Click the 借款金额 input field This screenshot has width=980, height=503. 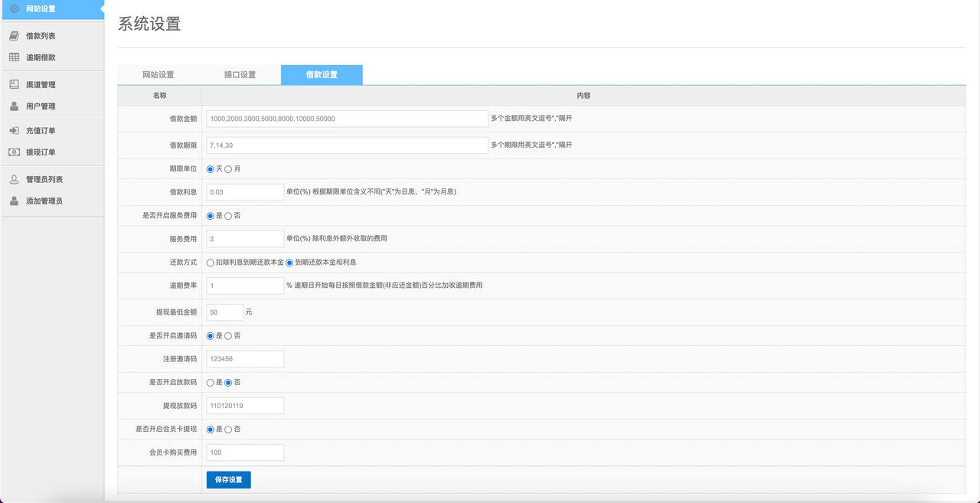tap(347, 119)
